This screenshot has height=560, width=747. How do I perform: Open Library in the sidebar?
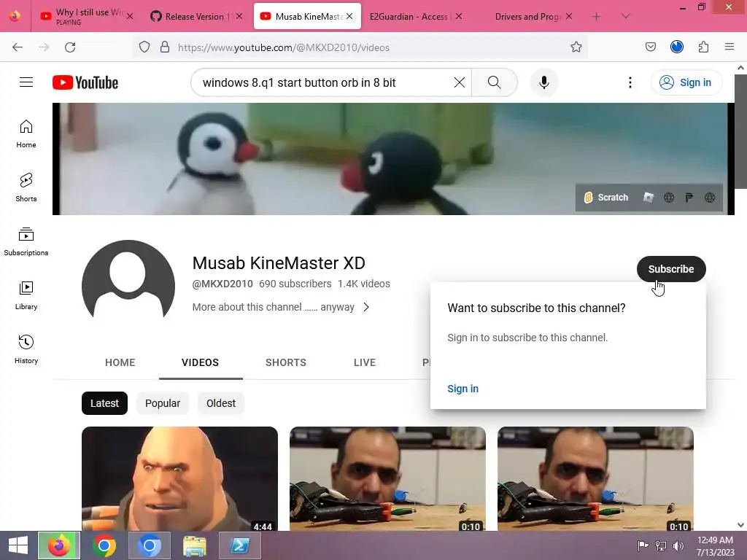click(26, 295)
